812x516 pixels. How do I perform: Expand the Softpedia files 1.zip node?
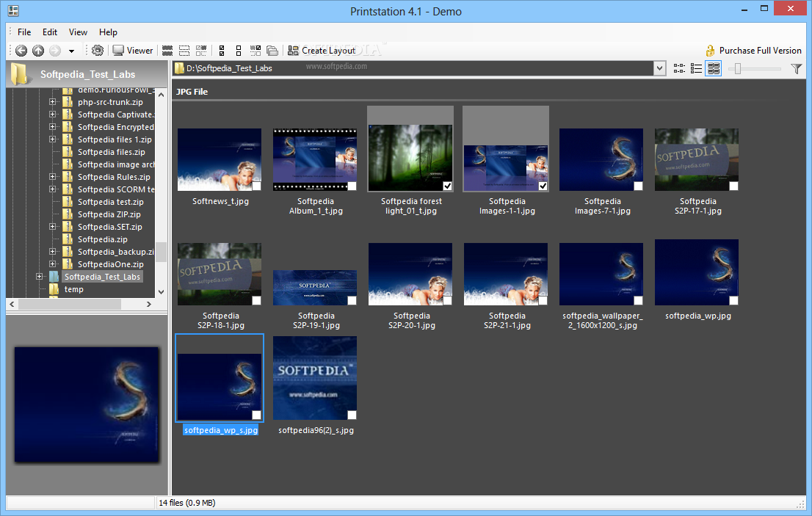52,139
